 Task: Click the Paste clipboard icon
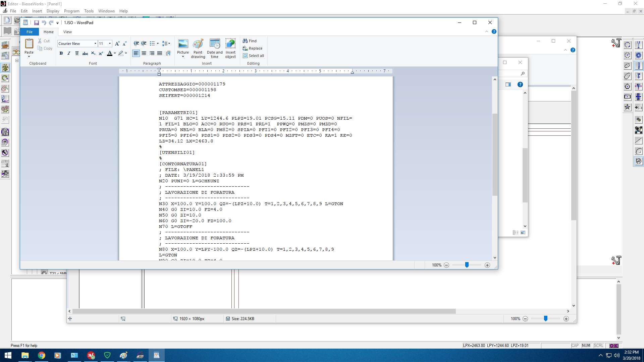click(29, 44)
